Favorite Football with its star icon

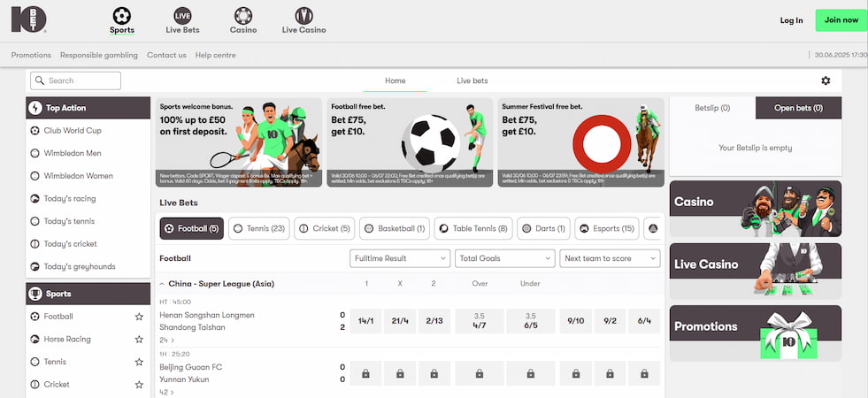coord(139,317)
